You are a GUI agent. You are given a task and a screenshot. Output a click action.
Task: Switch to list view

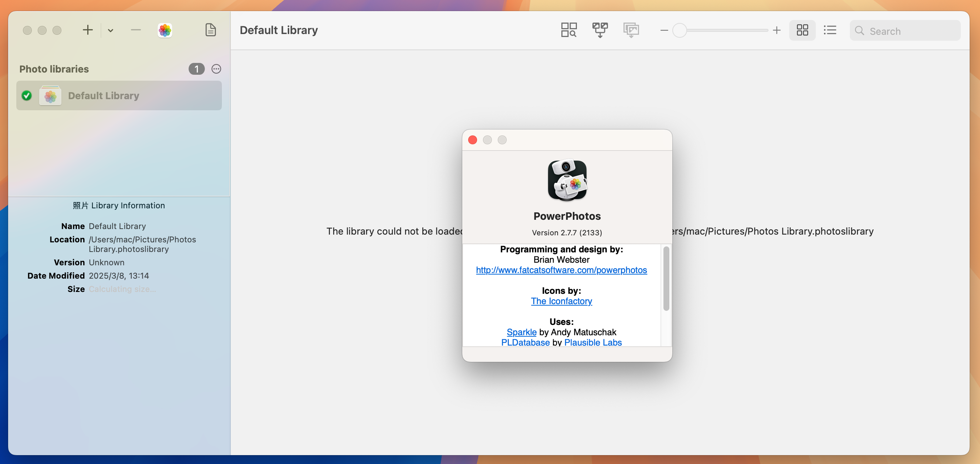830,30
